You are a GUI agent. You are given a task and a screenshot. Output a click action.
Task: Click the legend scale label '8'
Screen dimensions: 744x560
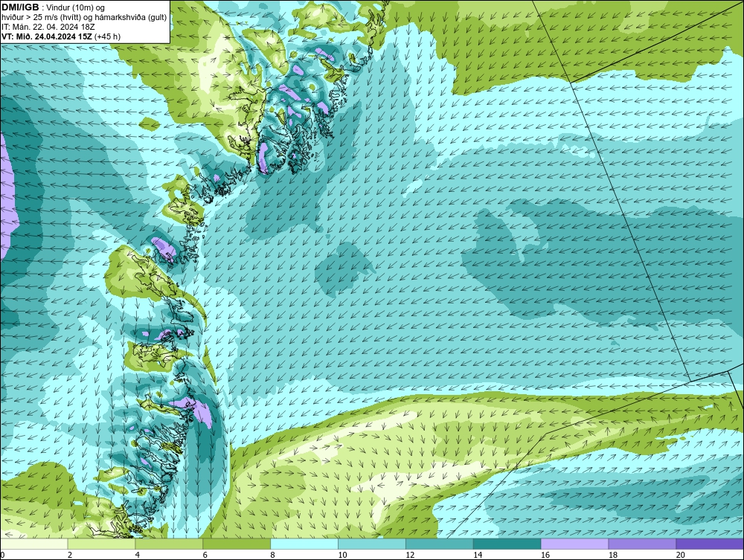point(272,555)
